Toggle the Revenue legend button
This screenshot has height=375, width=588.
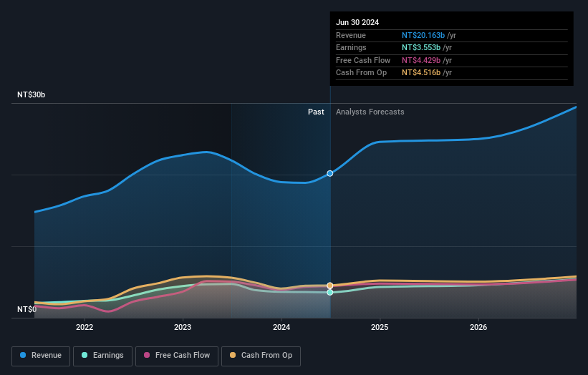tap(41, 356)
